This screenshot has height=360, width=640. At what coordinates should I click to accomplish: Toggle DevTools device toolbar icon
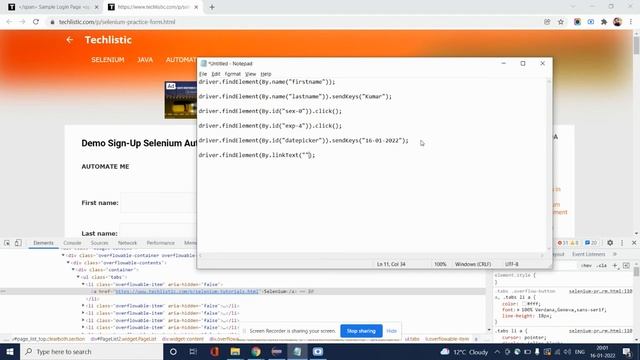coord(18,243)
